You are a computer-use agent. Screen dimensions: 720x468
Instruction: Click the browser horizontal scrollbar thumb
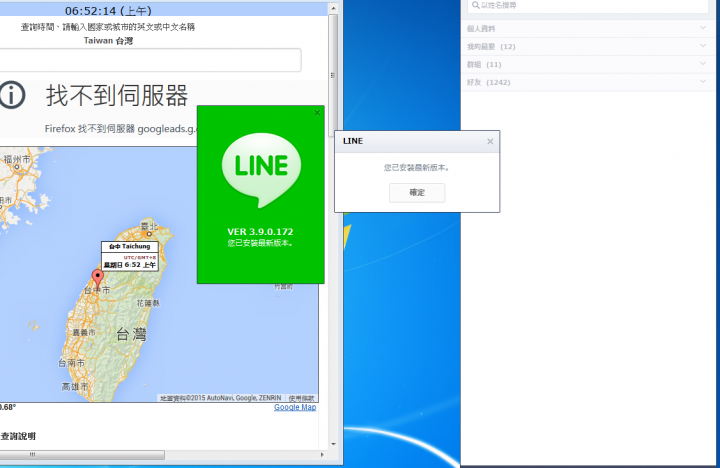82,455
